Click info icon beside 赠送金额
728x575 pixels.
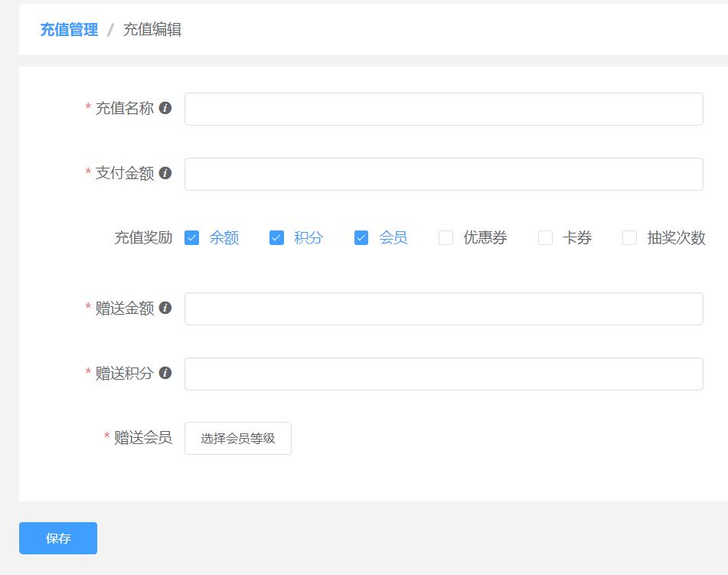click(x=165, y=308)
